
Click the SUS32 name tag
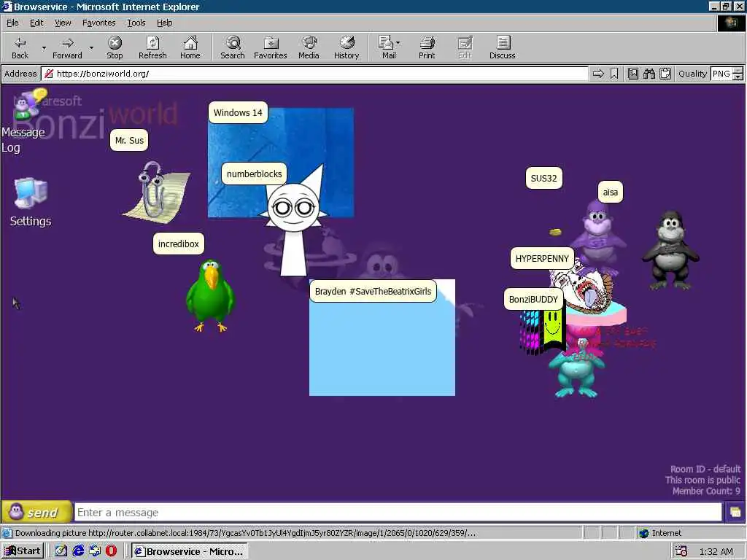(x=543, y=178)
